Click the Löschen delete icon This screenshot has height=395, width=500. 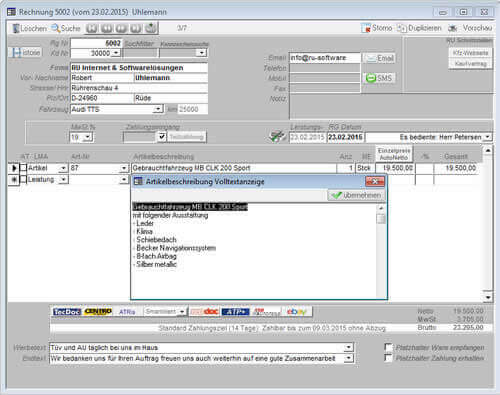click(16, 29)
